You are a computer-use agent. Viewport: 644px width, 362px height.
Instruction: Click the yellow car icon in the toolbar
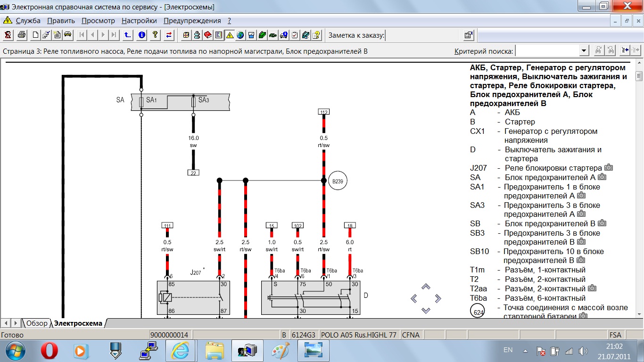(67, 35)
